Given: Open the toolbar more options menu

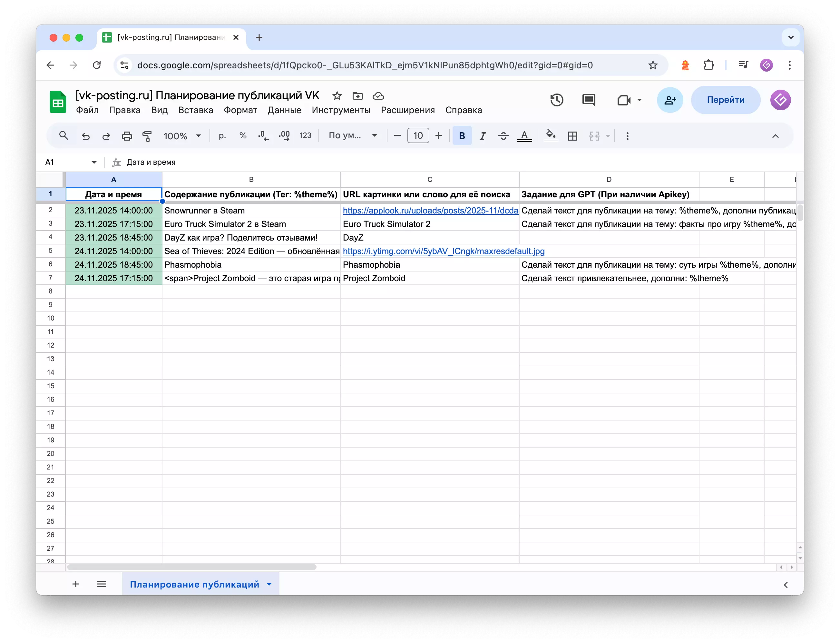Looking at the screenshot, I should [x=627, y=136].
